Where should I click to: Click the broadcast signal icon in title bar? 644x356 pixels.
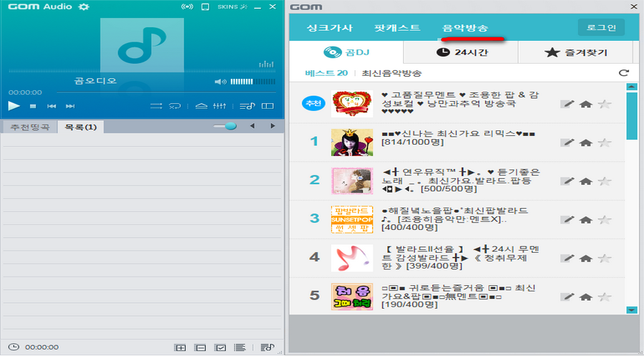pyautogui.click(x=187, y=6)
